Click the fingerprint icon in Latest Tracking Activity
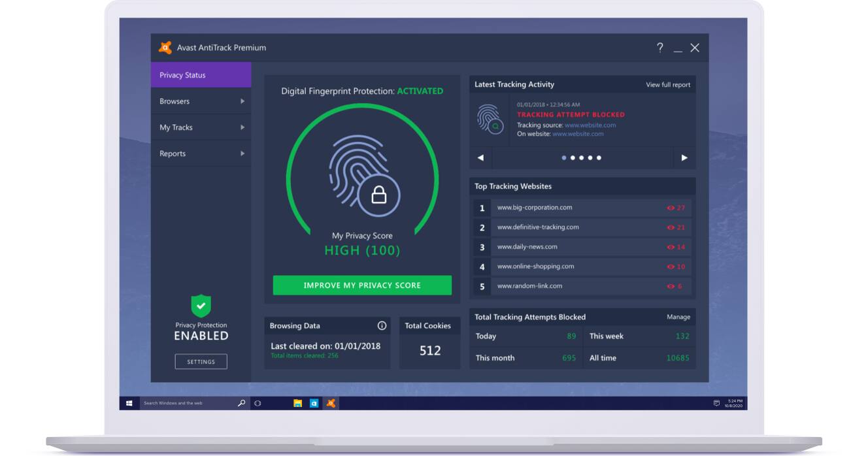This screenshot has height=456, width=868. (490, 119)
